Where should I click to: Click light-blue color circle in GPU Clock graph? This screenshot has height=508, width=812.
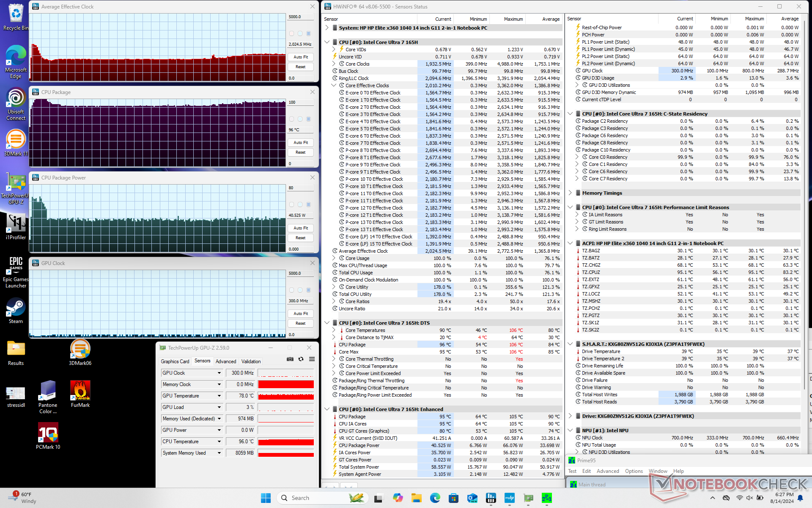coord(300,290)
